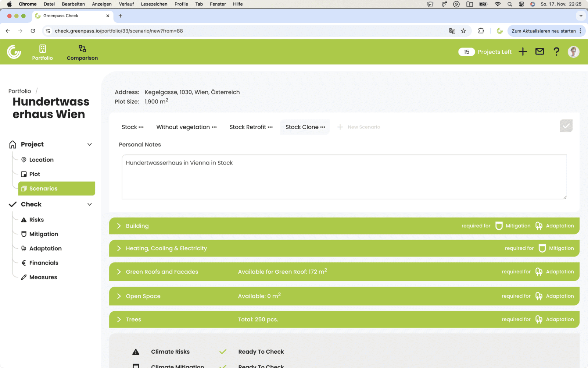Click the browser address bar URL
This screenshot has width=588, height=368.
pyautogui.click(x=119, y=31)
